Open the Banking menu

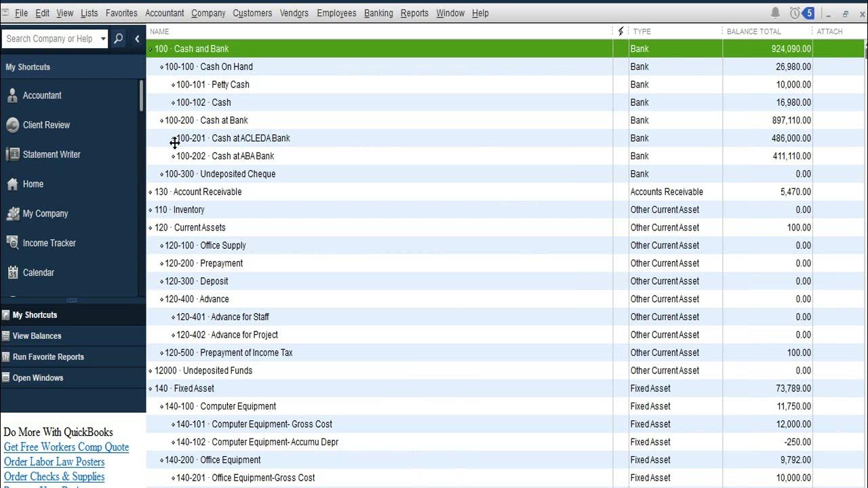click(x=378, y=13)
